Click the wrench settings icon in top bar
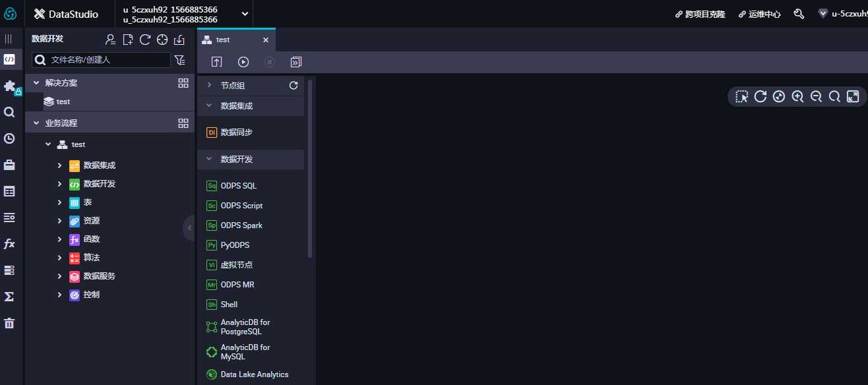Viewport: 868px width, 385px height. click(x=799, y=14)
